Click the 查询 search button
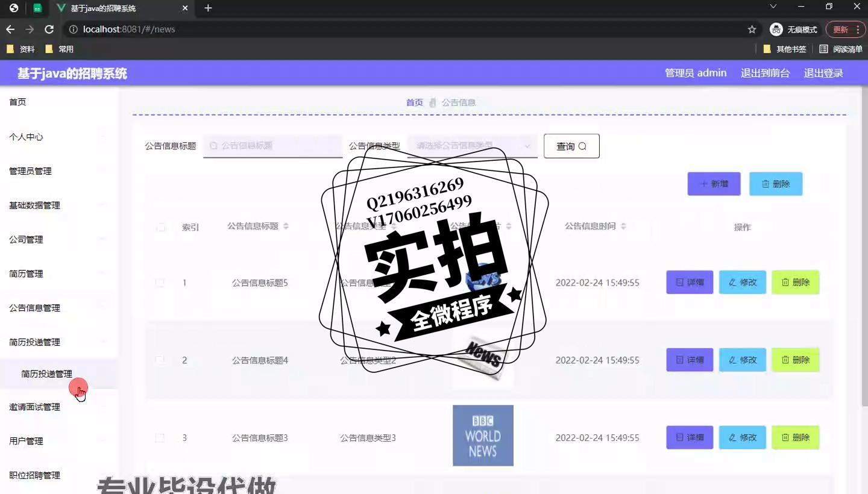The height and width of the screenshot is (494, 868). pos(571,146)
